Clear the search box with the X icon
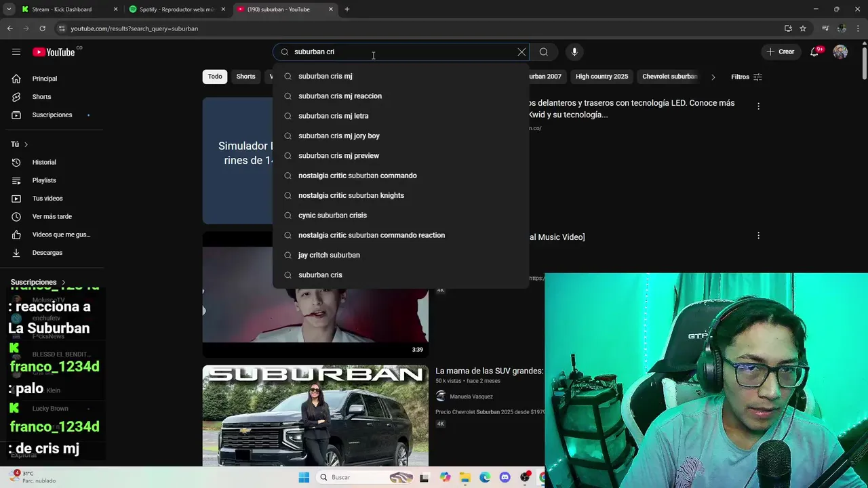 521,52
